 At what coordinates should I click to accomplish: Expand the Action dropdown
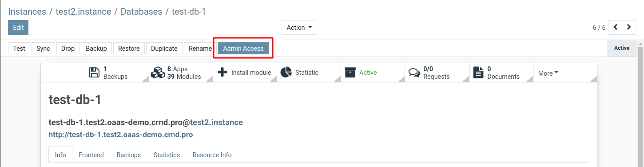click(299, 27)
